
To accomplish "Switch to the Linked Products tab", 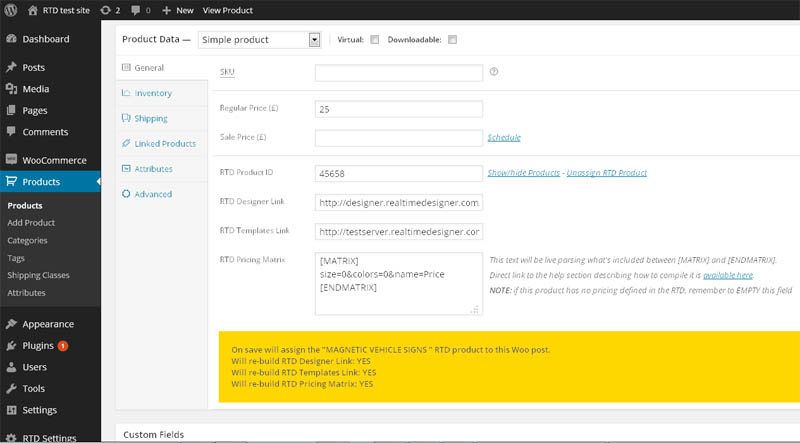I will coord(165,143).
